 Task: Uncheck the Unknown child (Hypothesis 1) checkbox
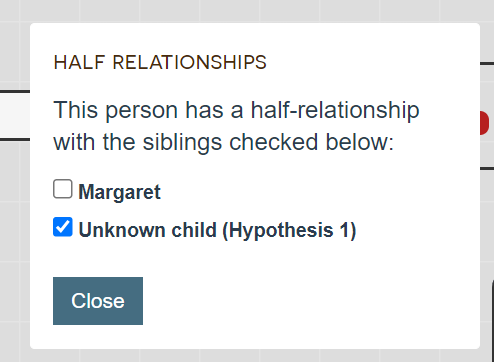point(63,227)
